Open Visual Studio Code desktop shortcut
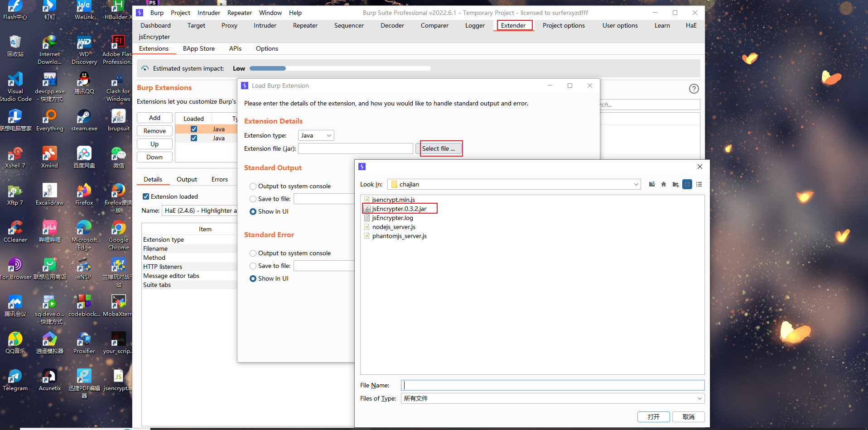 [15, 87]
